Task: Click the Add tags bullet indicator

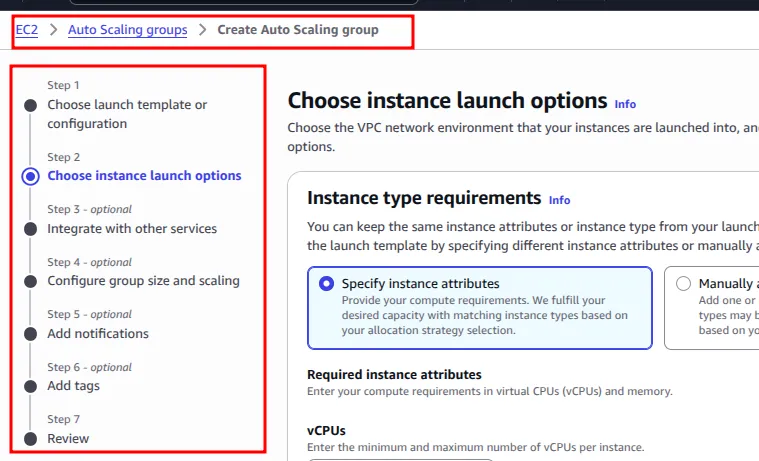Action: (x=30, y=386)
